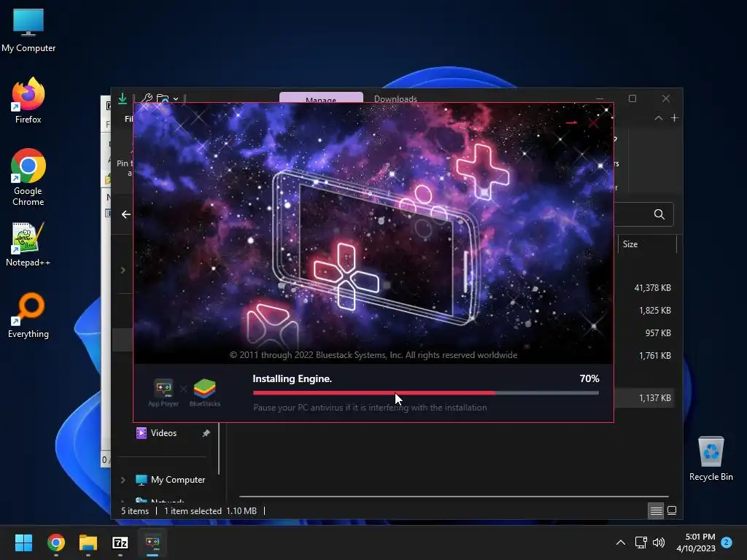Viewport: 747px width, 560px height.
Task: Select My Computer in navigation tree
Action: point(178,480)
